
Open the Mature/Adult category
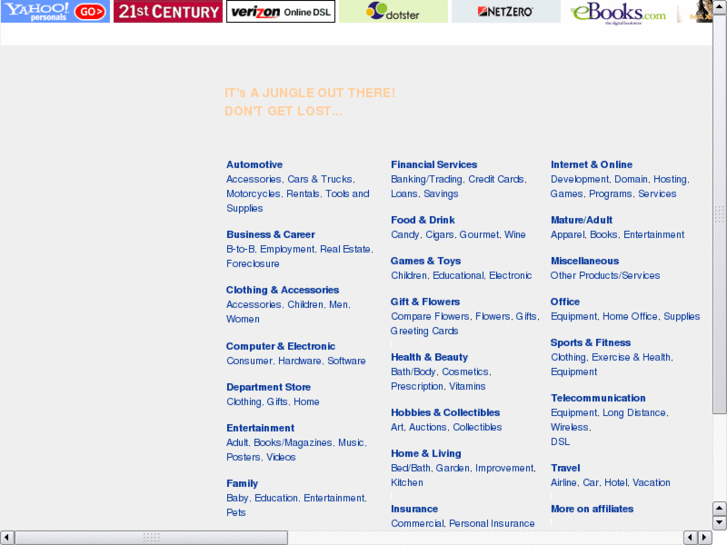click(581, 220)
